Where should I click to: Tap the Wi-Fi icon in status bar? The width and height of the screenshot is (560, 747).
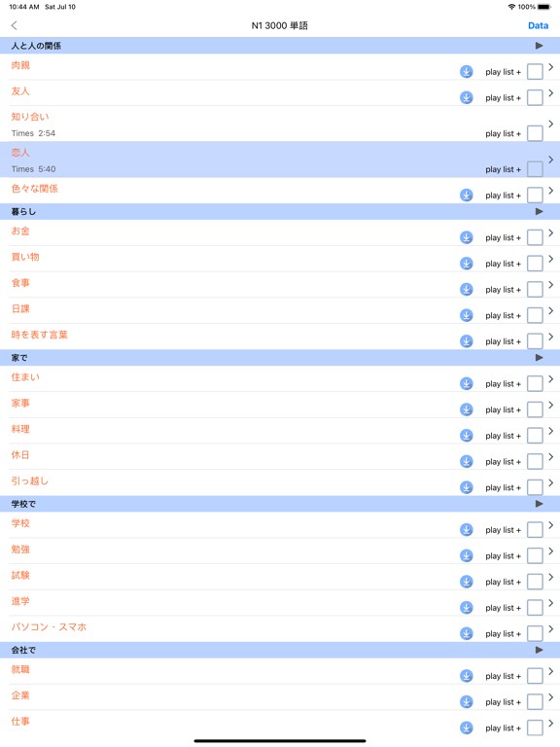click(512, 7)
